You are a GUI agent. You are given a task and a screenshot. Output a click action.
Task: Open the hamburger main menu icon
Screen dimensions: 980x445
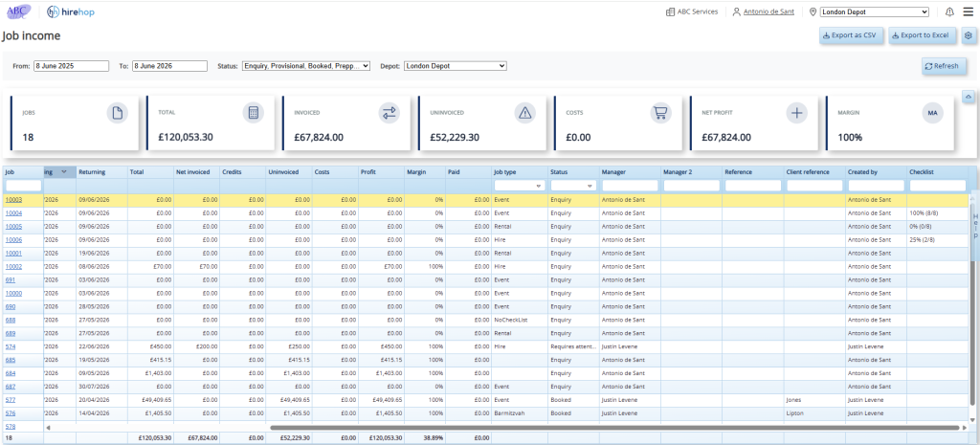(969, 11)
